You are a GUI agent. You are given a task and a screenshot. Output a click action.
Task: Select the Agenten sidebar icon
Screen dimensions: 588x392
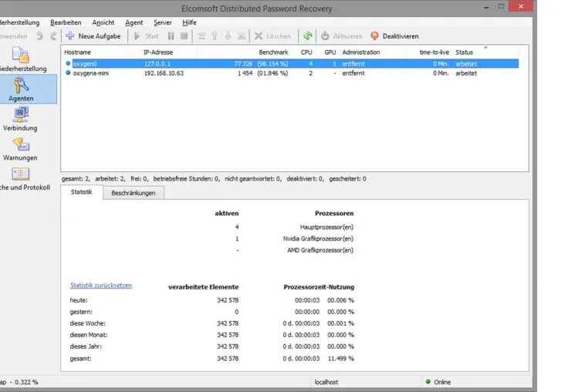21,89
